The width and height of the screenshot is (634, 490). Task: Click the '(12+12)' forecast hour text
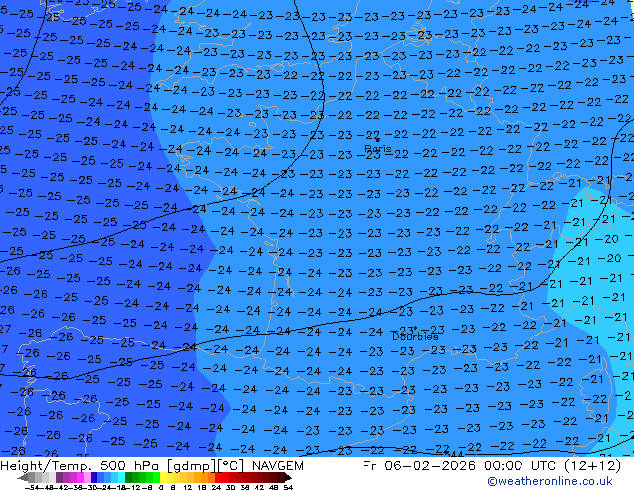(594, 466)
